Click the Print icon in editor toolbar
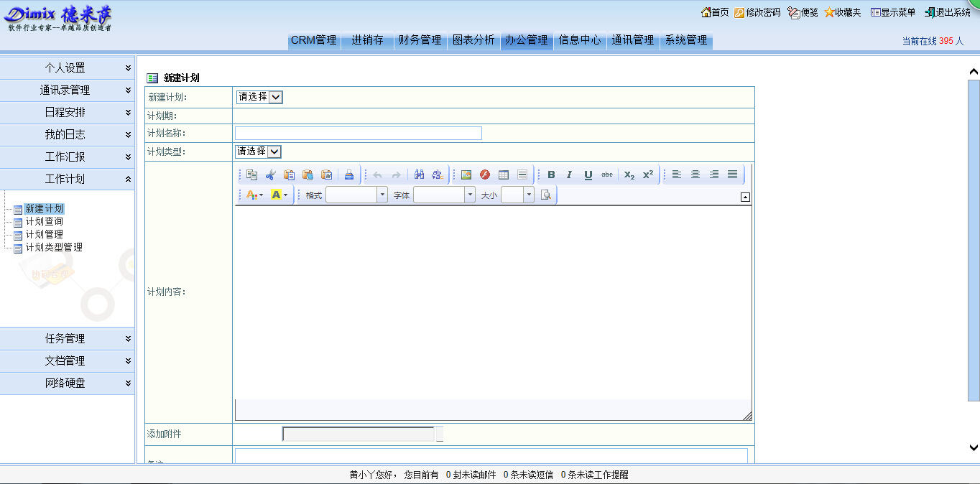The height and width of the screenshot is (484, 980). (349, 174)
